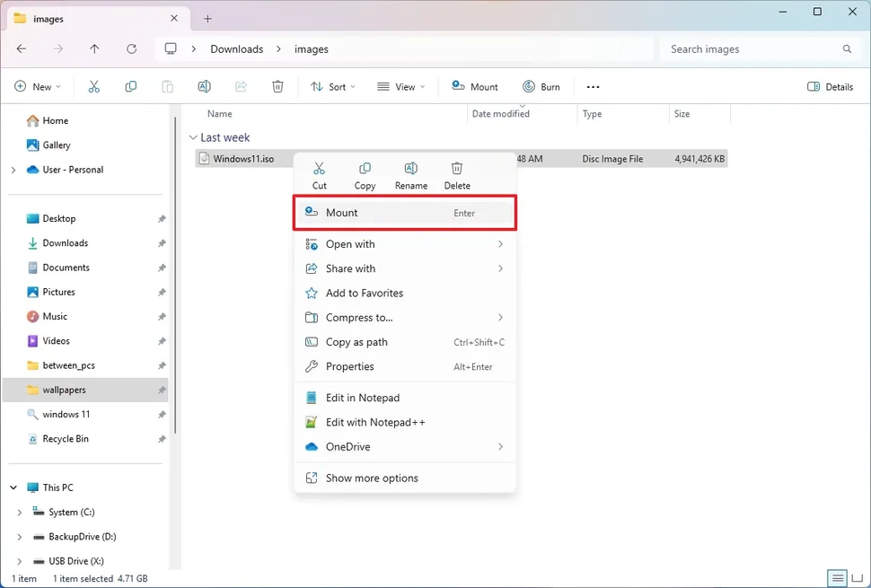Image resolution: width=871 pixels, height=588 pixels.
Task: Click the toolbar scissors Cut icon
Action: [94, 87]
